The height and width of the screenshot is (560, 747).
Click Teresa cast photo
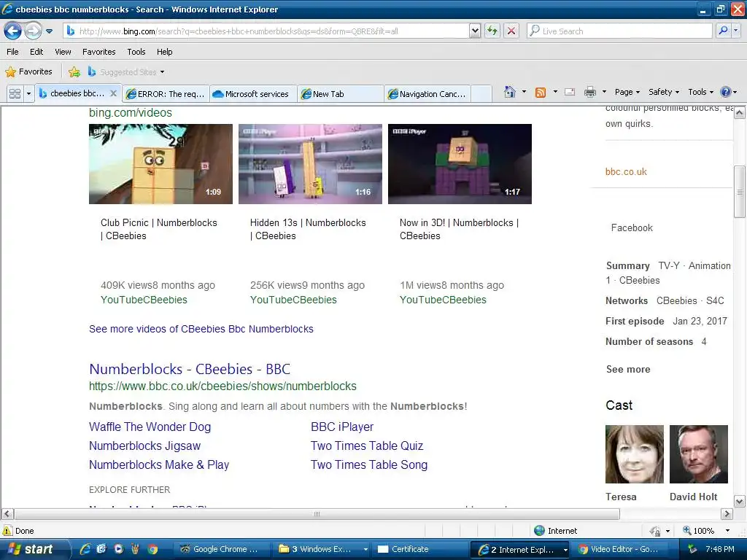(635, 454)
